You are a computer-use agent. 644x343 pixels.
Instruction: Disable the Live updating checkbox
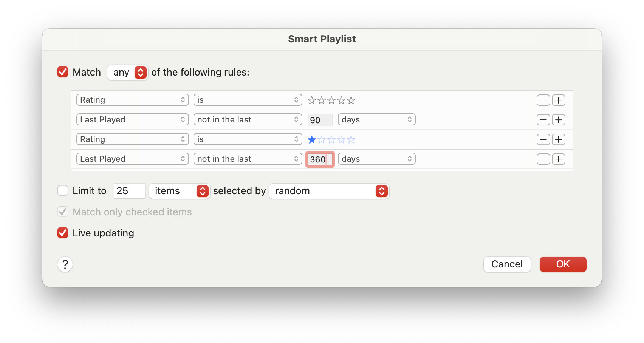point(63,233)
